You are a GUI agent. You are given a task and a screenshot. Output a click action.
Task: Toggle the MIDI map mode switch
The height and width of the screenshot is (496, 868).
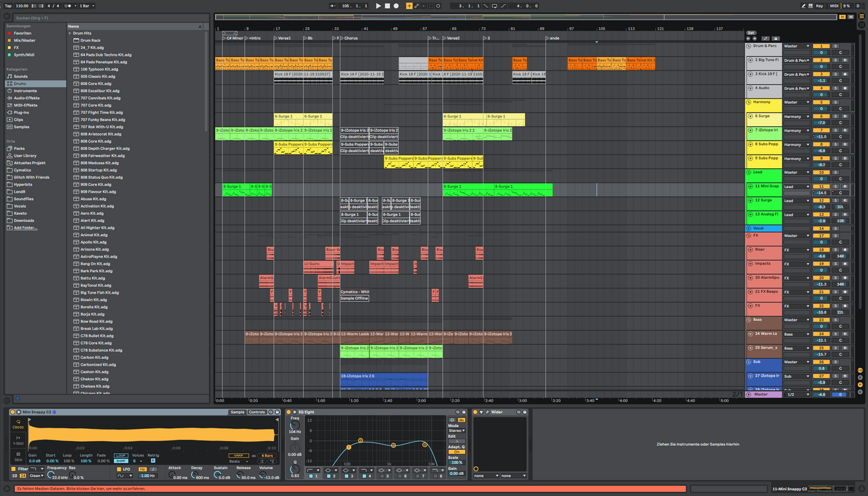[834, 5]
